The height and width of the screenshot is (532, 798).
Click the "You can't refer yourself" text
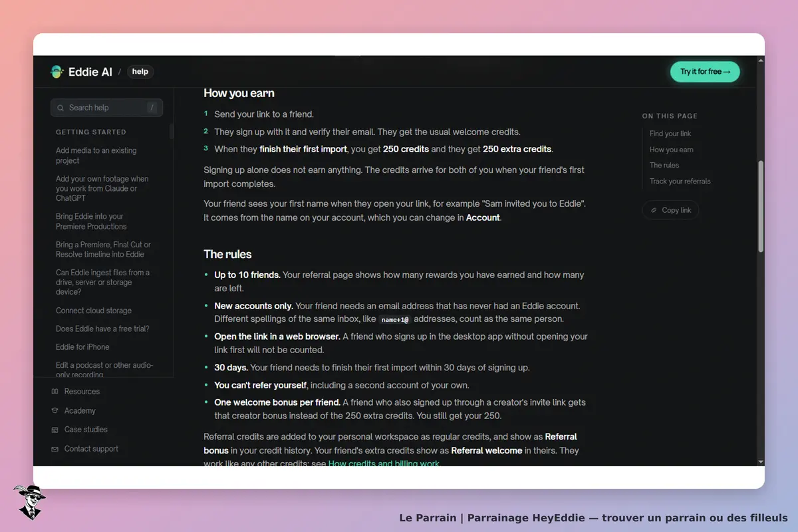click(x=261, y=385)
